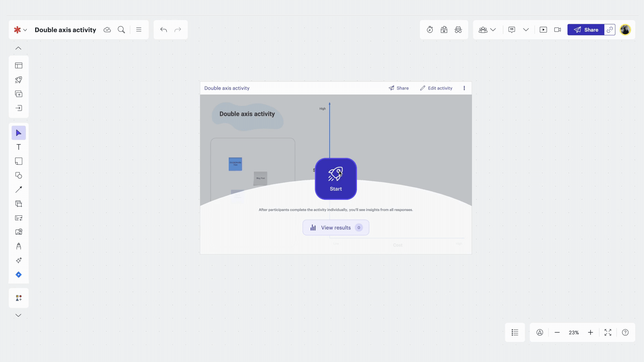Viewport: 644px width, 362px height.
Task: Open the timer icon in toolbar
Action: click(x=430, y=30)
